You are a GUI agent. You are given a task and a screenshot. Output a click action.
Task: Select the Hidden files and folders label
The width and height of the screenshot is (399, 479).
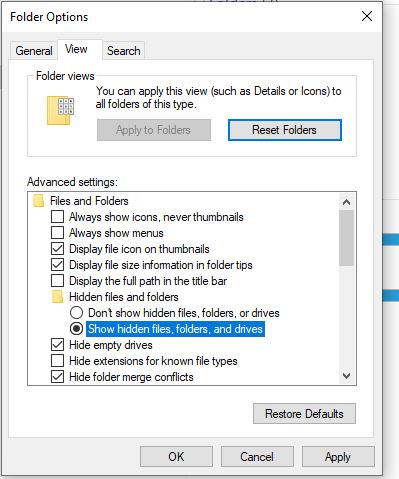(124, 297)
